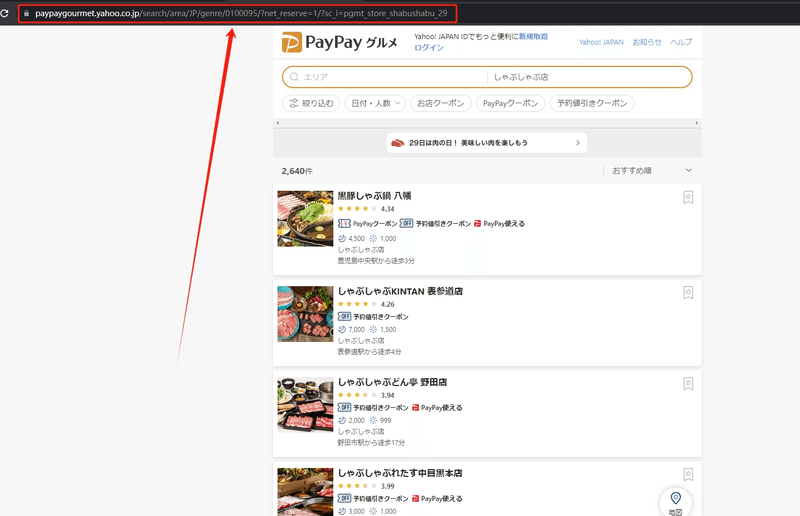This screenshot has height=516, width=800.
Task: Select the paypaygourmet.yahoo.co.jp address bar URL
Action: click(x=241, y=13)
